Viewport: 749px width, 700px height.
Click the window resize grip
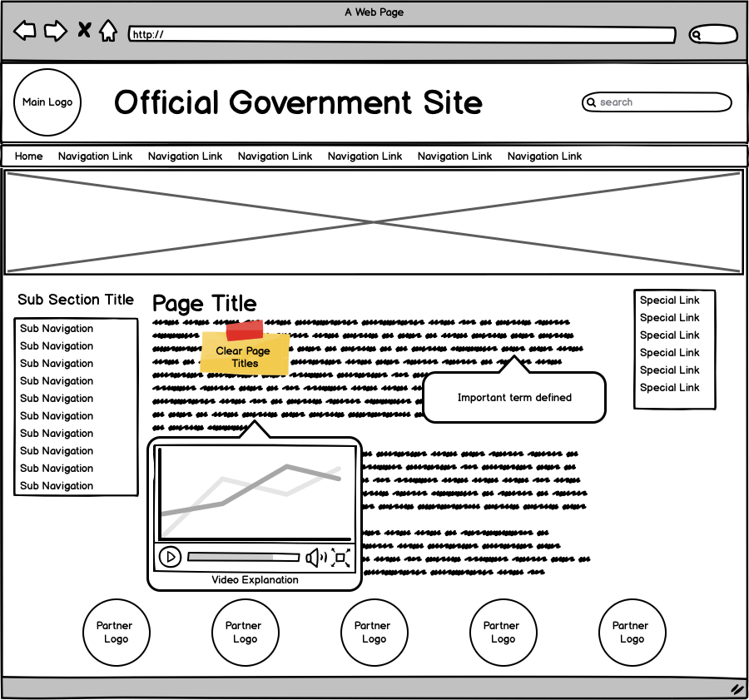pos(737,689)
